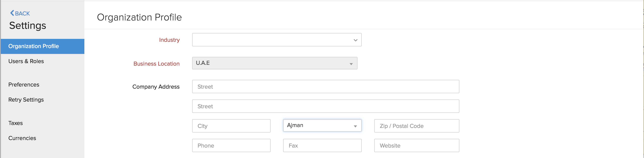Expand the Business Location dropdown

tap(274, 63)
